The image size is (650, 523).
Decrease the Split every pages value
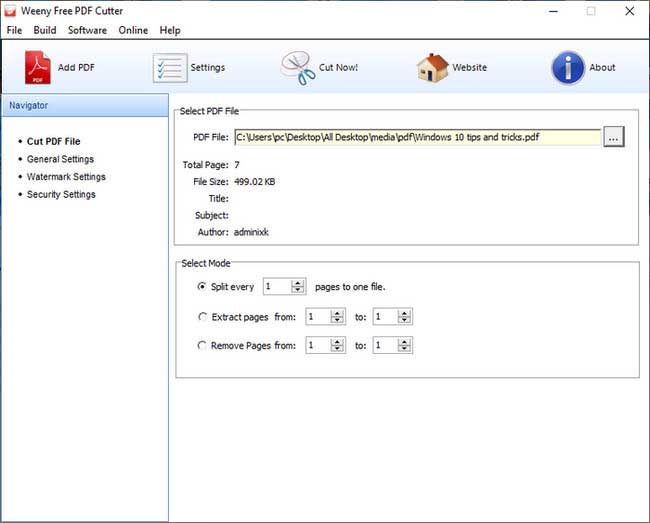(x=297, y=289)
